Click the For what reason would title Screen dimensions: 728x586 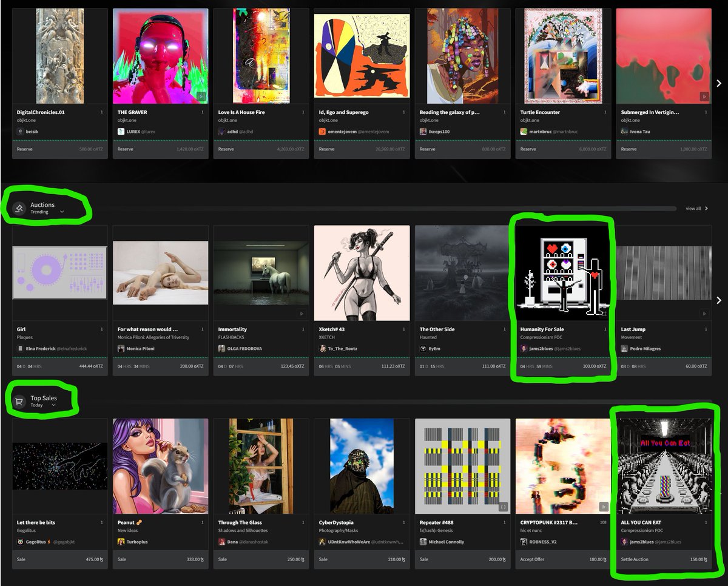148,329
